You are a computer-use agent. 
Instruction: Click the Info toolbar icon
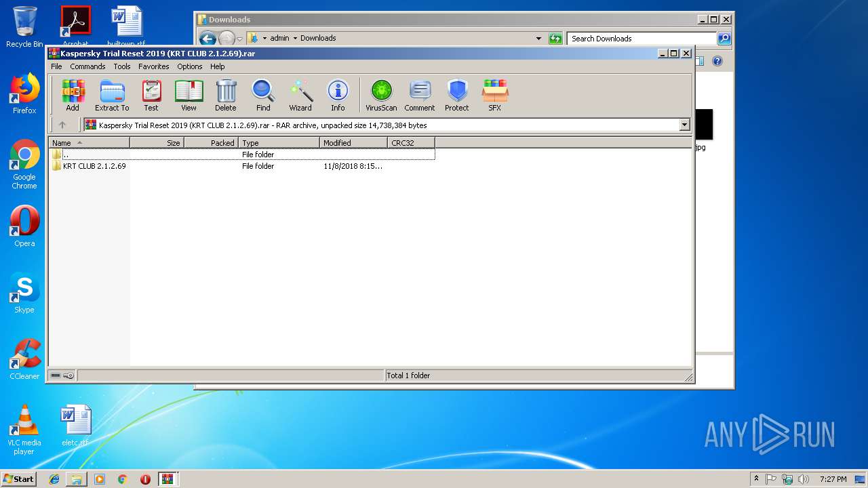338,95
